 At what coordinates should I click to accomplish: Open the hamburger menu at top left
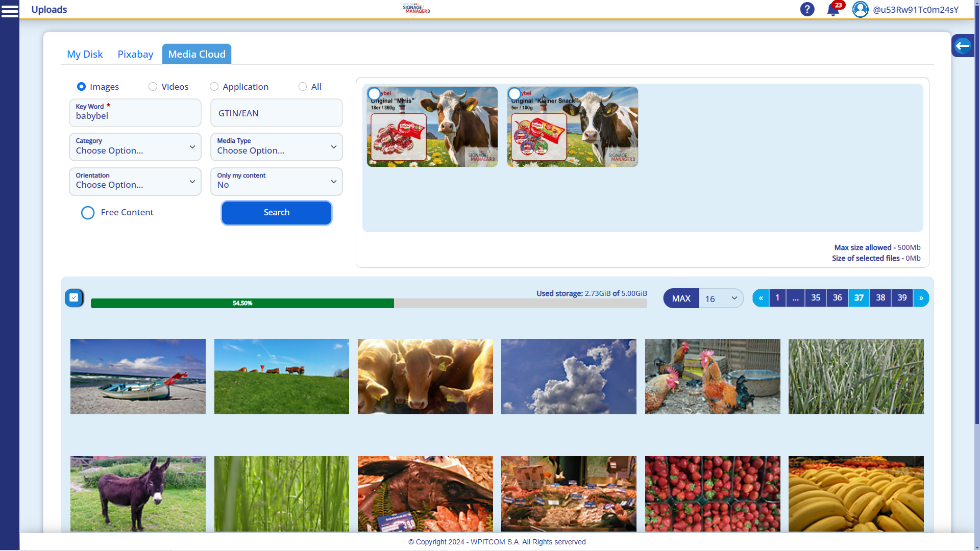click(10, 11)
